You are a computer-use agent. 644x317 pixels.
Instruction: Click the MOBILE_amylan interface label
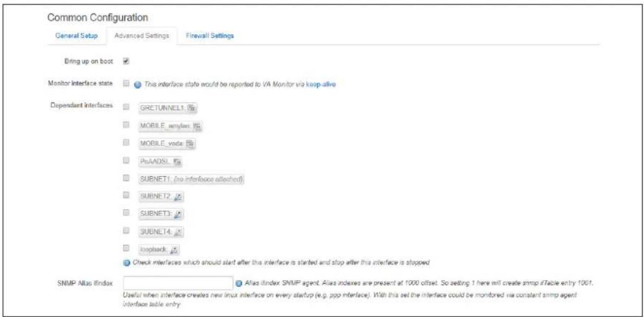tap(166, 126)
